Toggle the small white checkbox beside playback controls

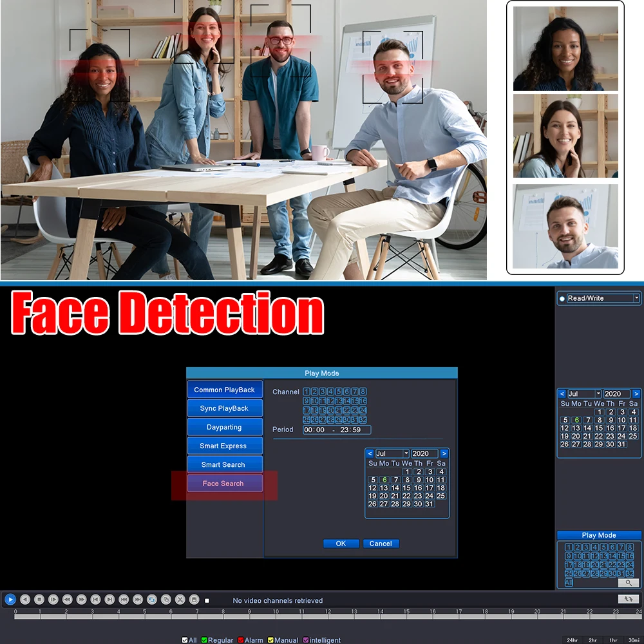pyautogui.click(x=207, y=600)
